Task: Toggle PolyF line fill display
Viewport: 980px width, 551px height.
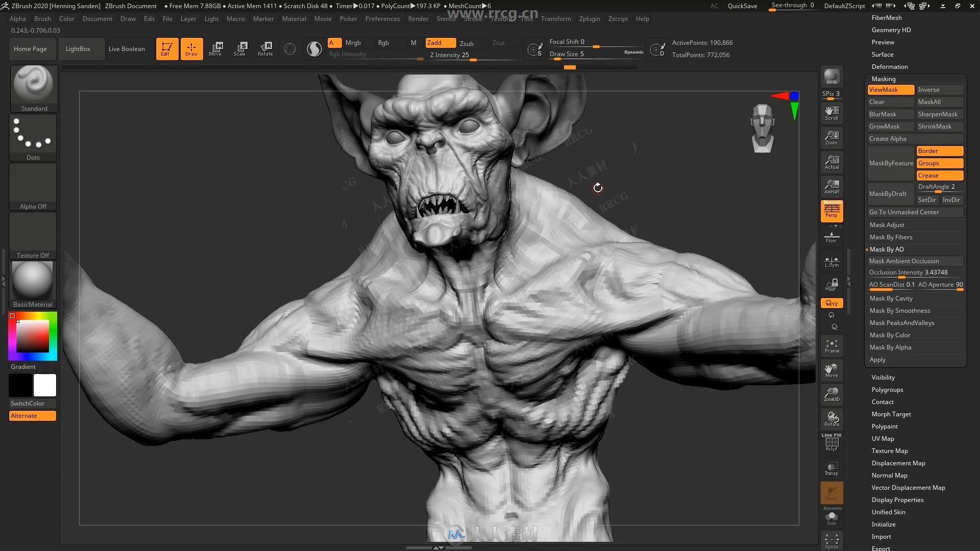Action: click(831, 442)
